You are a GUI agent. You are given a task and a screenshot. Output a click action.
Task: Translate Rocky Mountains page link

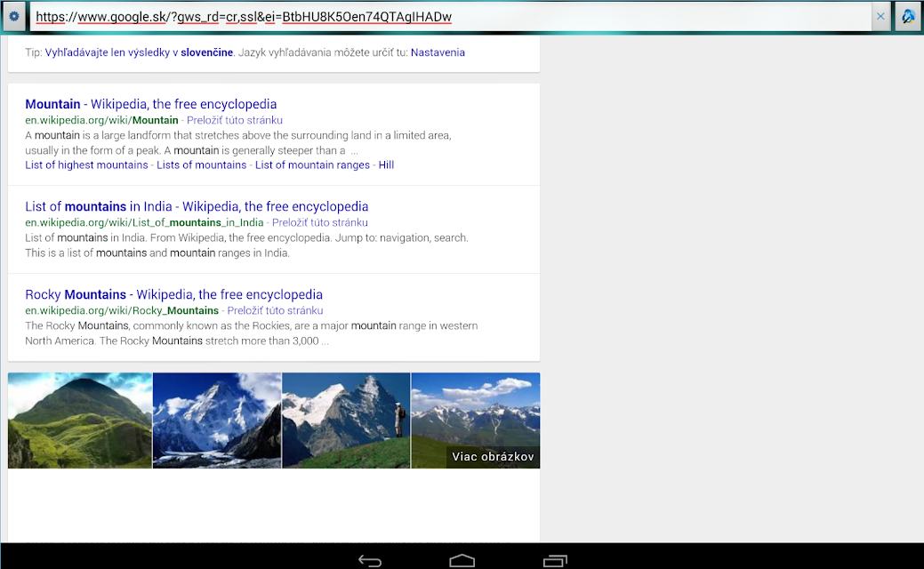point(275,310)
